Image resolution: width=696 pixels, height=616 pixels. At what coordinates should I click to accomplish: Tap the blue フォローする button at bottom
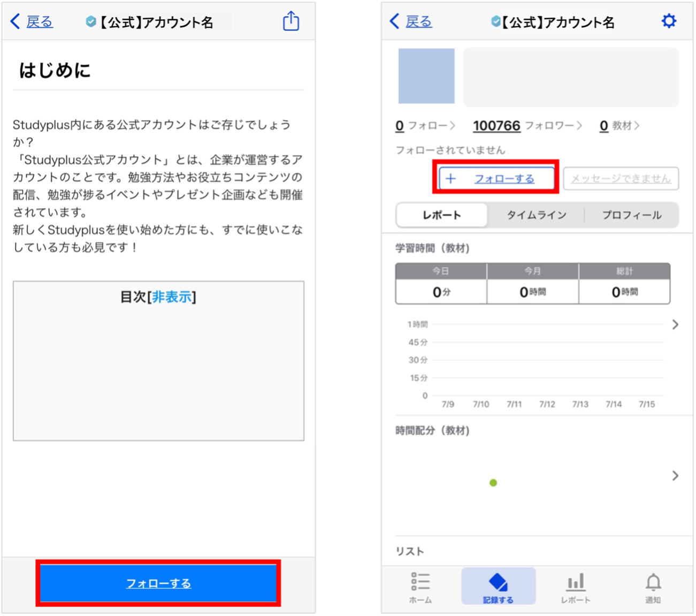pos(158,583)
